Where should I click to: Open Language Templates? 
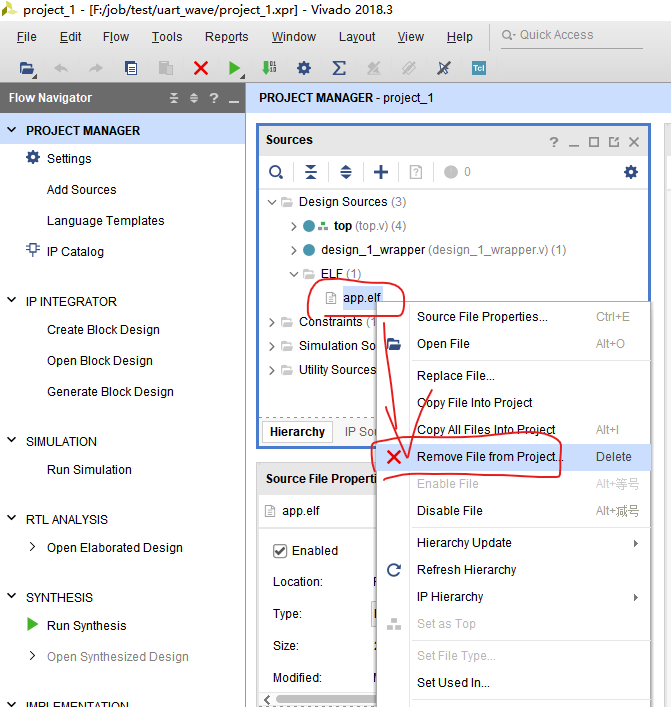106,220
